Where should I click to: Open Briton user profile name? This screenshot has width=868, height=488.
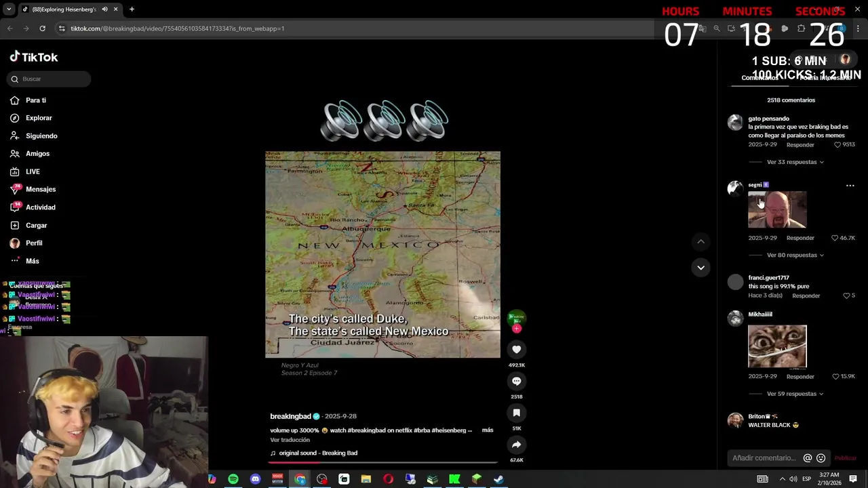757,416
